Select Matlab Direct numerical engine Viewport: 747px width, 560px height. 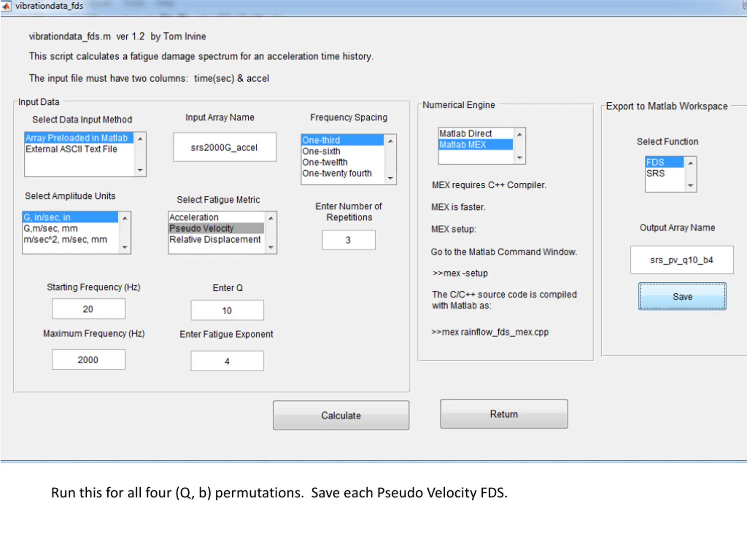pos(476,133)
